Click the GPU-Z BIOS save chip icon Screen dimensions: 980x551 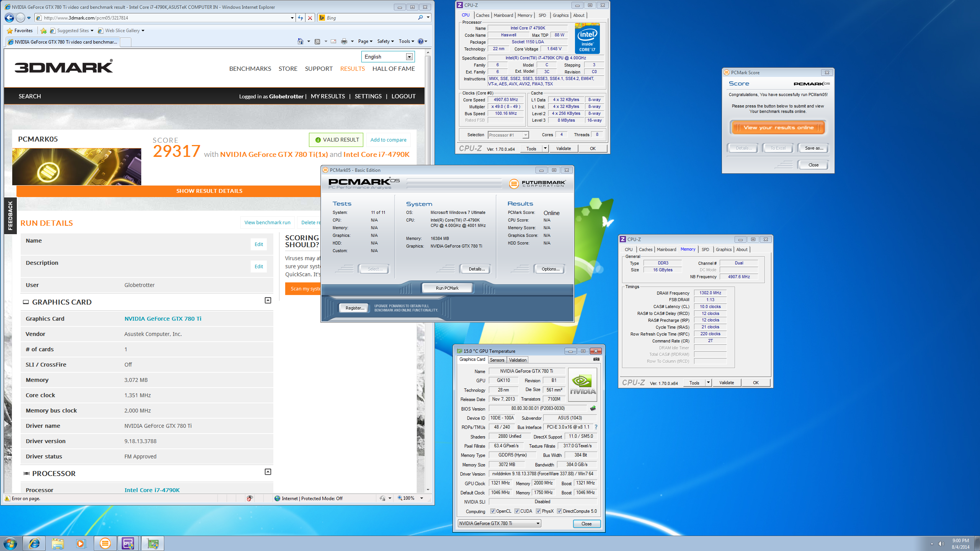(593, 408)
